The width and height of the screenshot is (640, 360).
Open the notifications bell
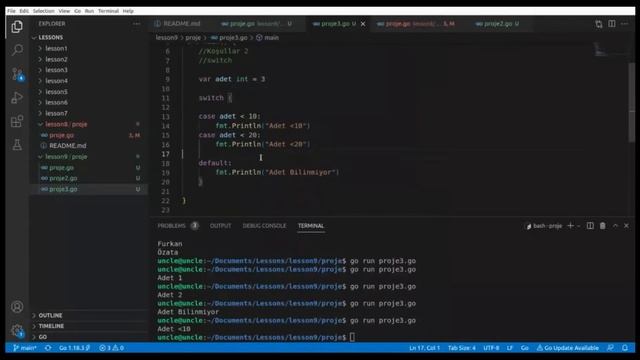(625, 348)
